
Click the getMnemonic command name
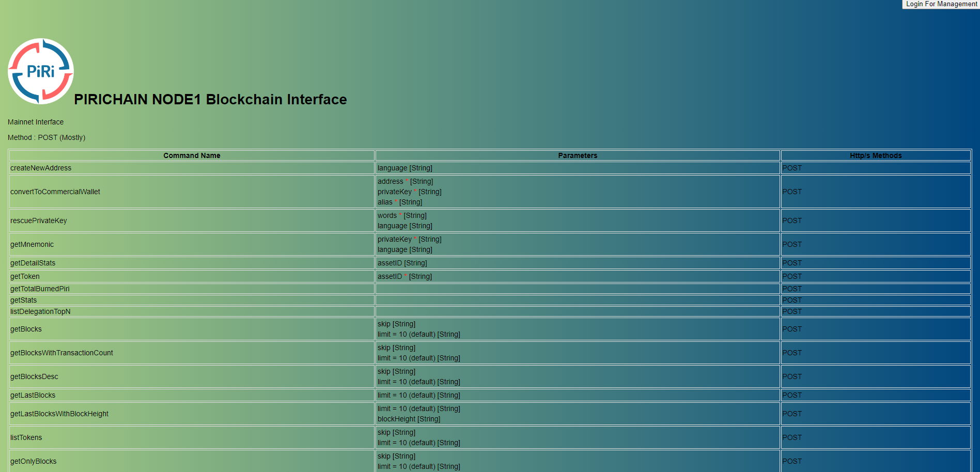pyautogui.click(x=32, y=244)
